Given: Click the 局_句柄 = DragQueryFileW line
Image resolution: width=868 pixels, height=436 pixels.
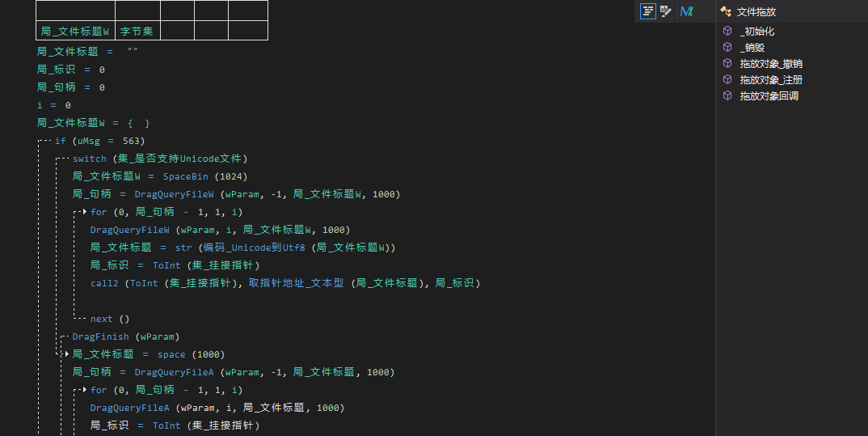Looking at the screenshot, I should point(236,194).
